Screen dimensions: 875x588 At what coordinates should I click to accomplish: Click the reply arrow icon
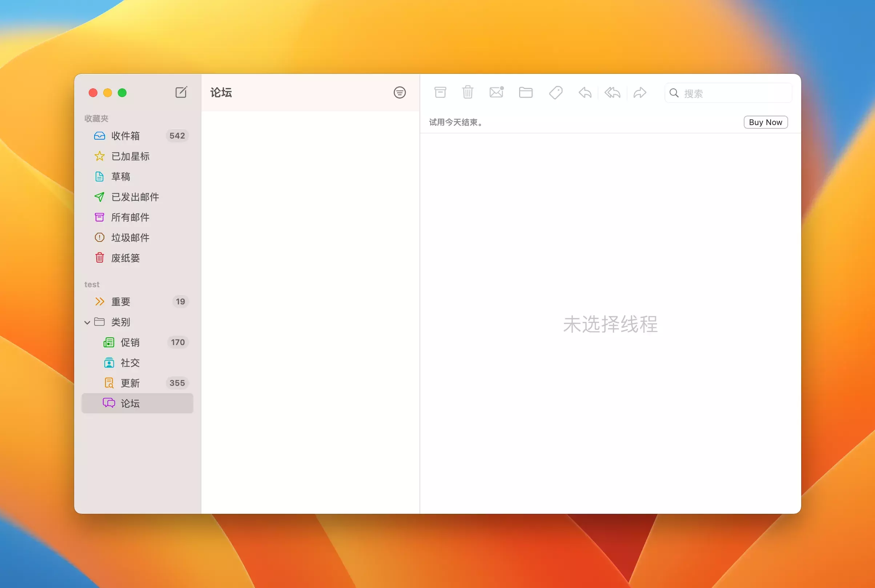585,93
